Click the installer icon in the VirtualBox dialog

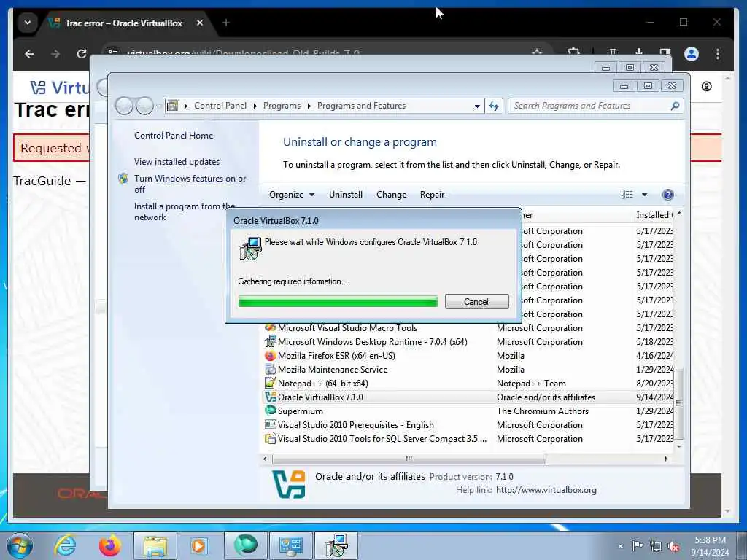(250, 249)
